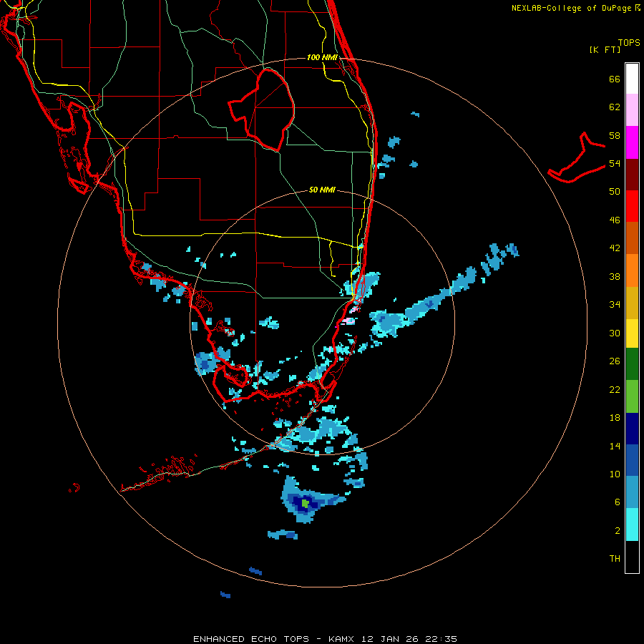Click the 6 scale value

click(x=618, y=502)
